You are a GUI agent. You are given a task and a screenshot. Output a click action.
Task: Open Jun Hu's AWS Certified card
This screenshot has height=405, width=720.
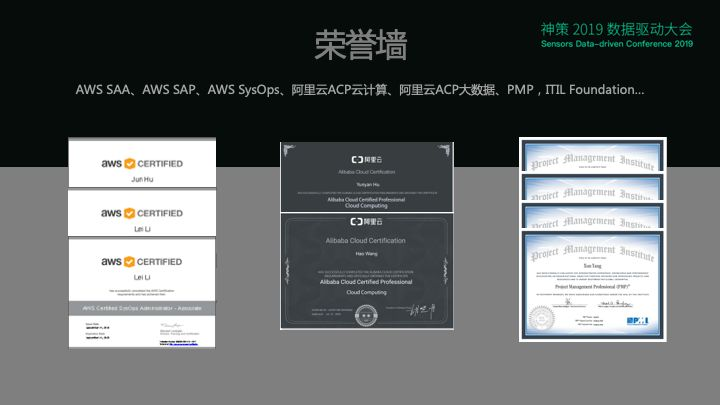(x=142, y=163)
